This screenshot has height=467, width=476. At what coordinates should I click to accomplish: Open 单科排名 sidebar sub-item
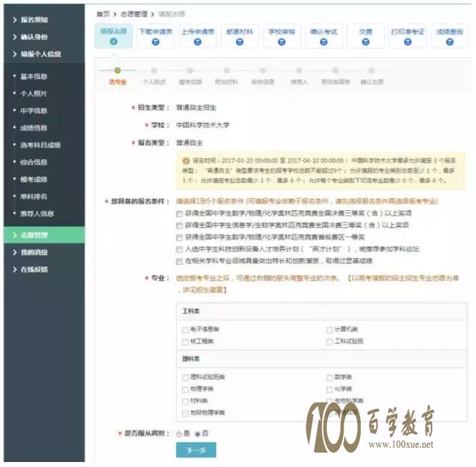pyautogui.click(x=34, y=197)
